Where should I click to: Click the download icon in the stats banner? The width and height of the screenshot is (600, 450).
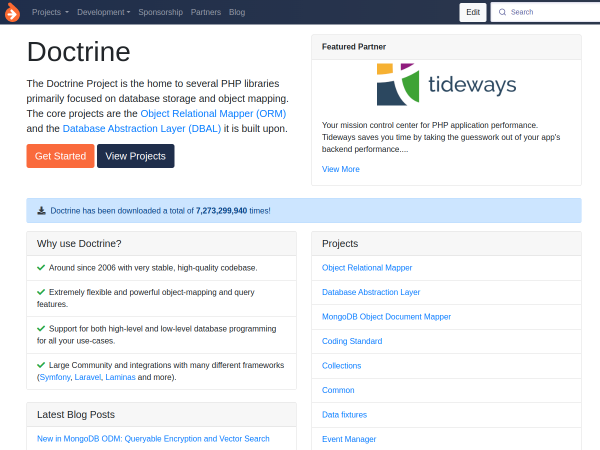(41, 211)
